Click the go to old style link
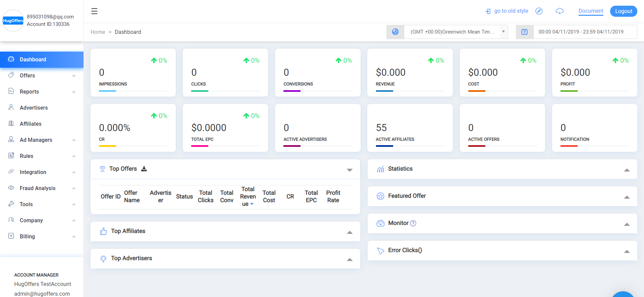The width and height of the screenshot is (644, 297). click(511, 11)
